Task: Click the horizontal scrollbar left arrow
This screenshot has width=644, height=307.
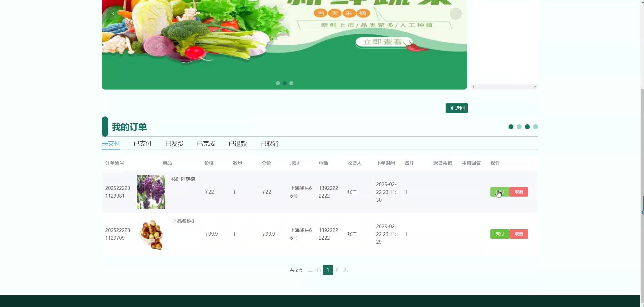Action: tap(473, 87)
